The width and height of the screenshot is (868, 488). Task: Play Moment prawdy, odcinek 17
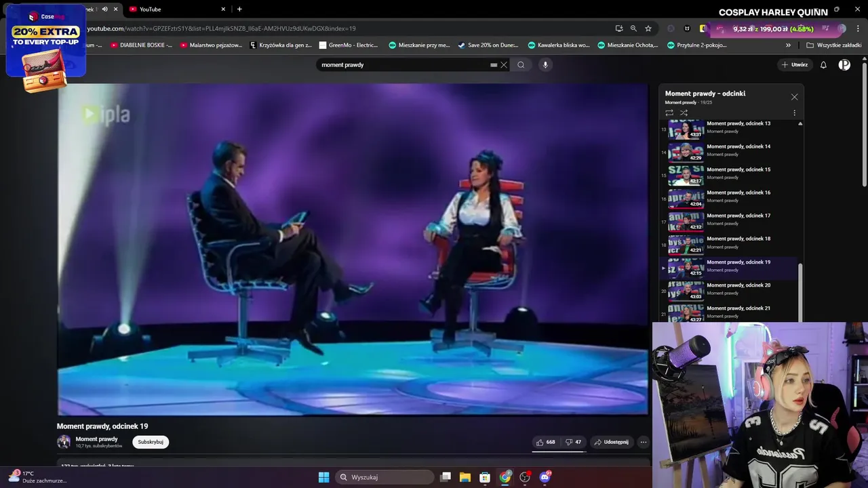pyautogui.click(x=730, y=220)
